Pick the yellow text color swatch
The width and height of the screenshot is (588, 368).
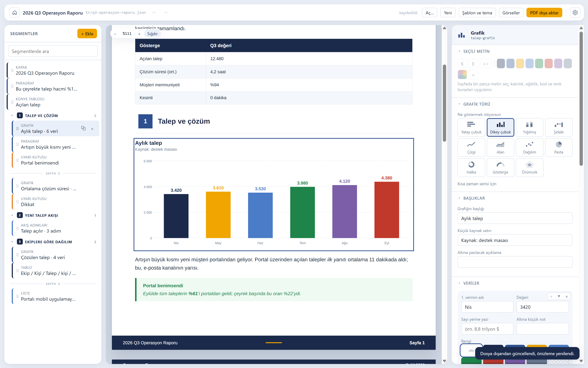tap(520, 64)
